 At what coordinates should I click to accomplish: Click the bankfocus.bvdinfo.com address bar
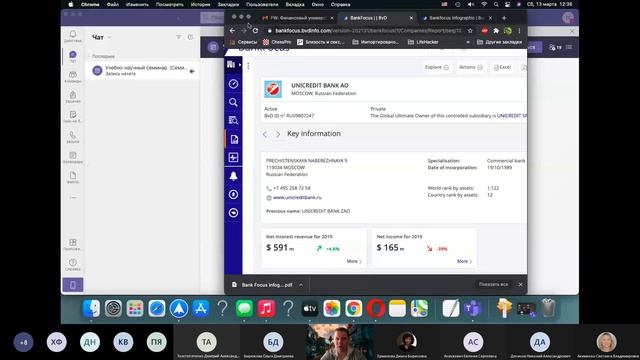[x=367, y=31]
